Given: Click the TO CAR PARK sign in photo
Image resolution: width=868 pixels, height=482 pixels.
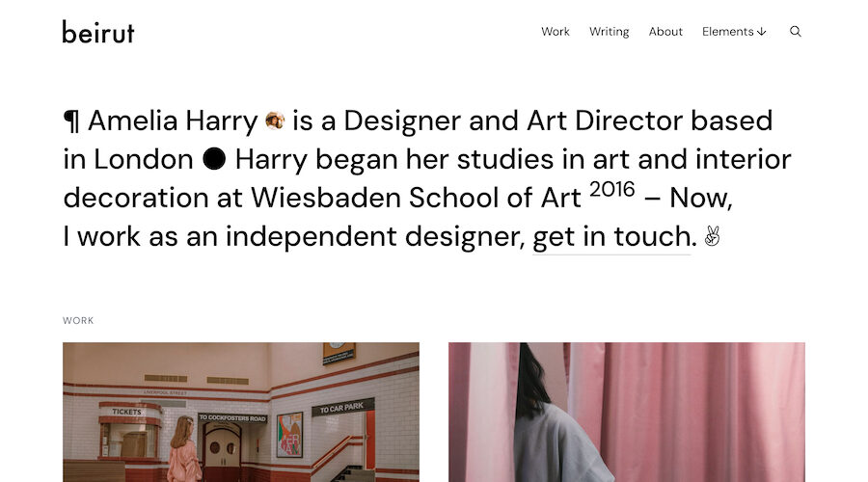Looking at the screenshot, I should 342,408.
